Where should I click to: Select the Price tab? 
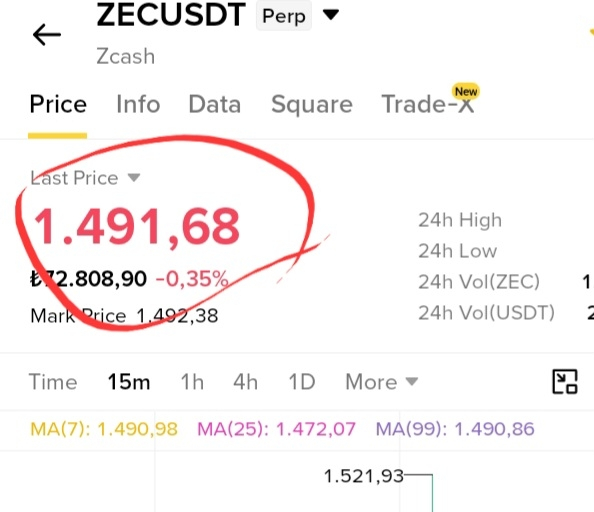tap(58, 104)
